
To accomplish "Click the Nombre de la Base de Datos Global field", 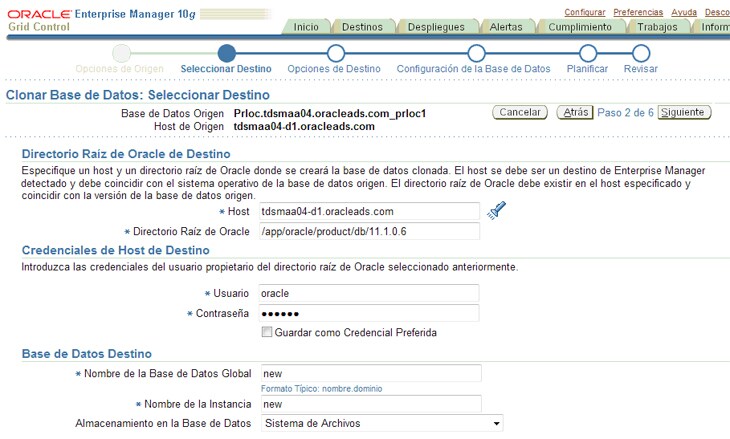I will pos(371,373).
